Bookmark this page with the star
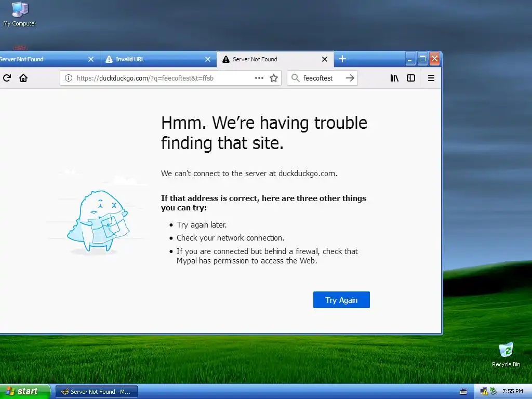The width and height of the screenshot is (532, 399). coord(274,78)
